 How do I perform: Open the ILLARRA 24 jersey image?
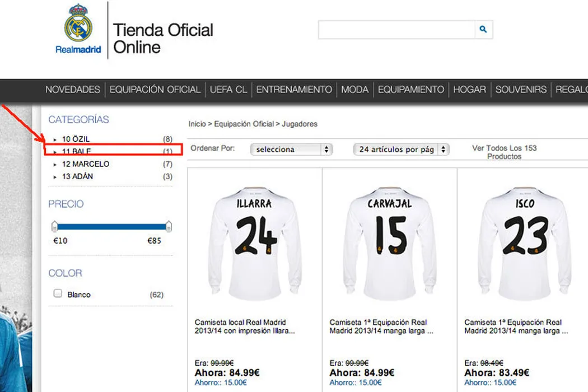pyautogui.click(x=255, y=241)
